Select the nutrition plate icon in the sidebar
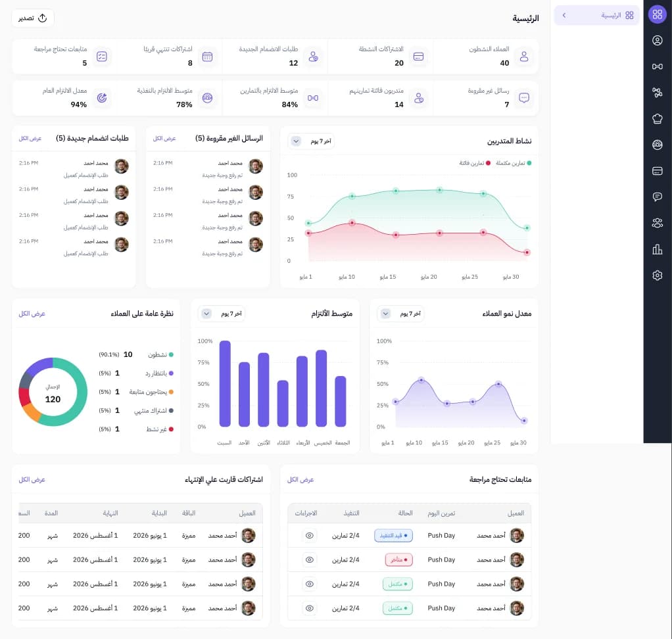 point(657,145)
